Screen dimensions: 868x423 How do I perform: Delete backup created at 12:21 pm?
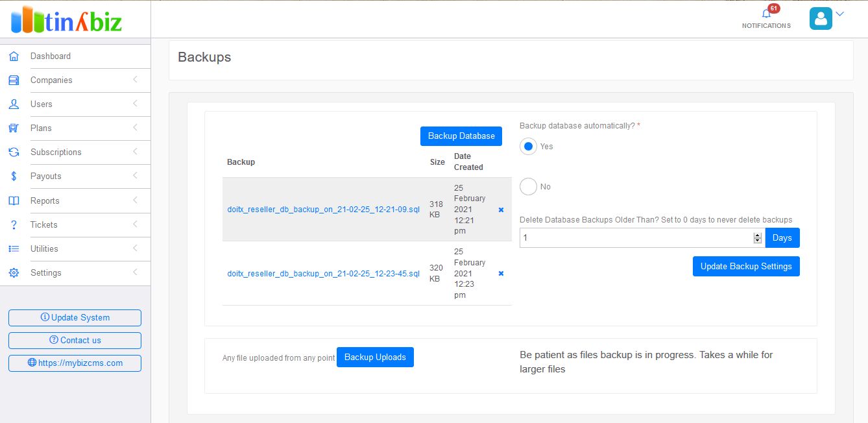pos(501,210)
